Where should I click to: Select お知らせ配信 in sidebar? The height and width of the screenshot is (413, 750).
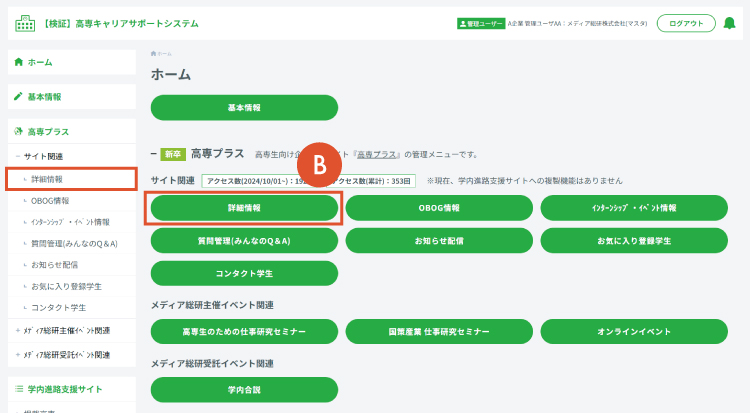click(54, 265)
